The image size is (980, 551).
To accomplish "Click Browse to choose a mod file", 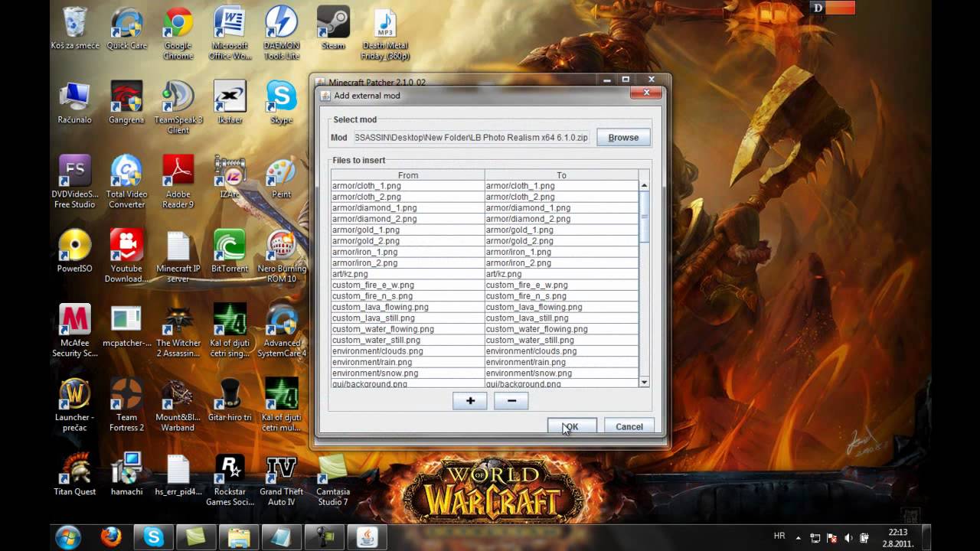I will click(x=623, y=138).
